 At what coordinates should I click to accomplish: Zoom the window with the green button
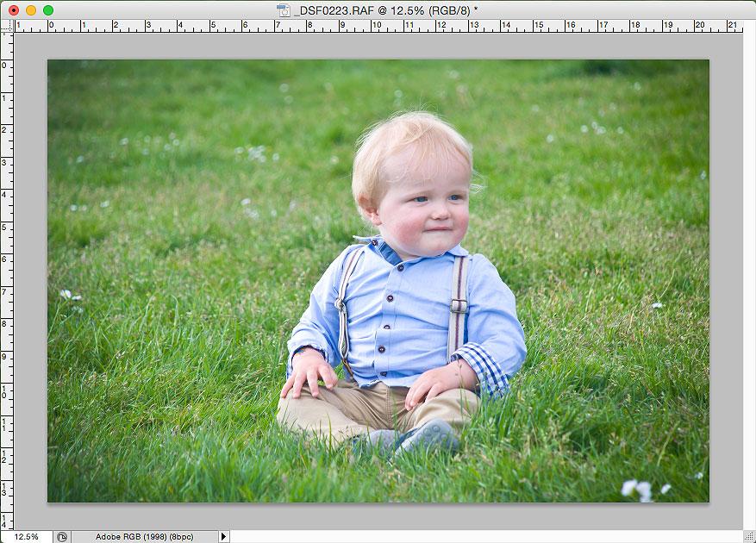pos(48,10)
